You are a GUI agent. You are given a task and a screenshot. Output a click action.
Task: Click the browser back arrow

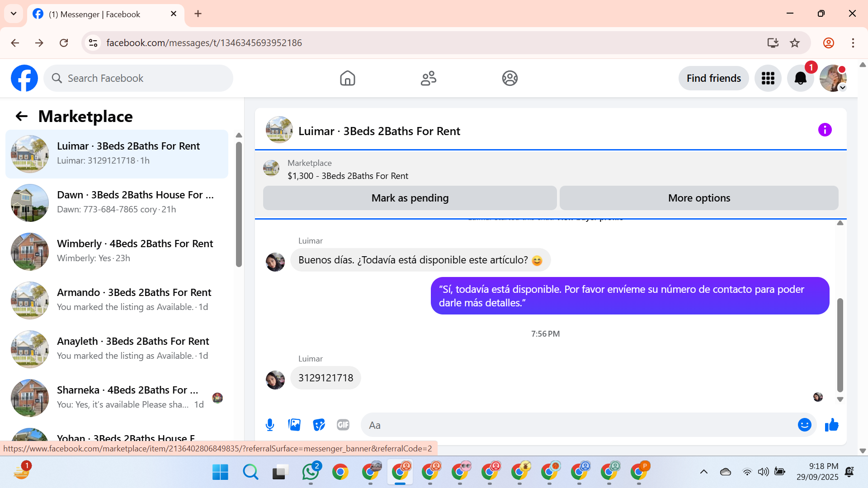(15, 43)
